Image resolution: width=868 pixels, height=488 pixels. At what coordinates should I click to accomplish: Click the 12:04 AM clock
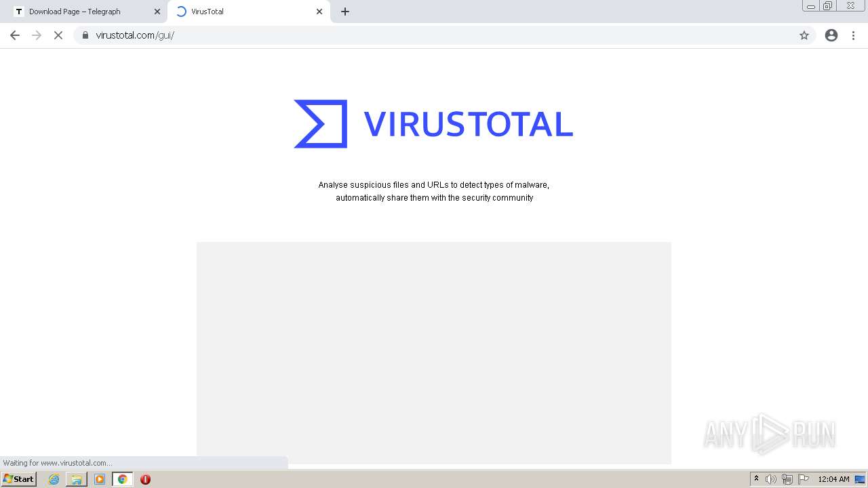(x=833, y=479)
